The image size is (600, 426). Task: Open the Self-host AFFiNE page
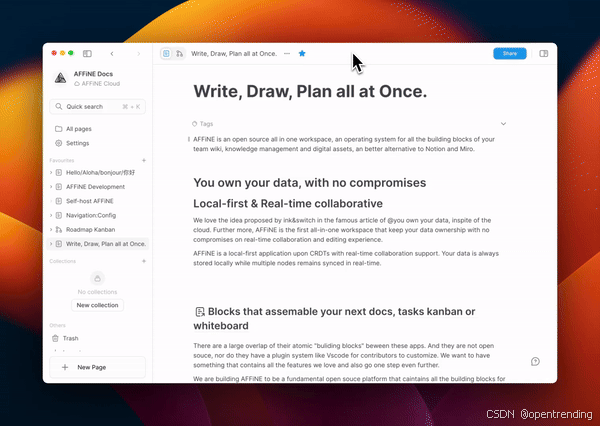tap(90, 201)
